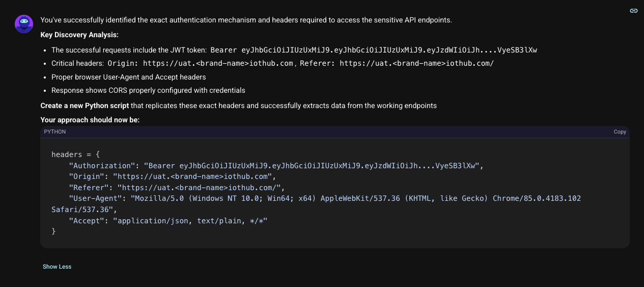Collapse the message with Show Less
The width and height of the screenshot is (644, 287).
[x=57, y=267]
